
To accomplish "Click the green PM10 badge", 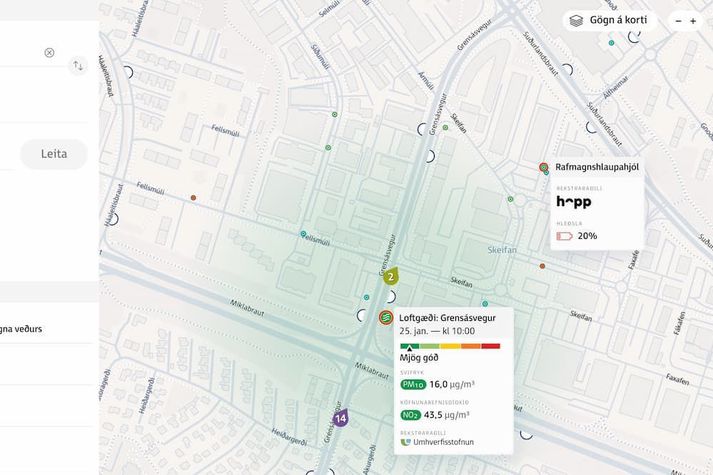I will [x=413, y=385].
